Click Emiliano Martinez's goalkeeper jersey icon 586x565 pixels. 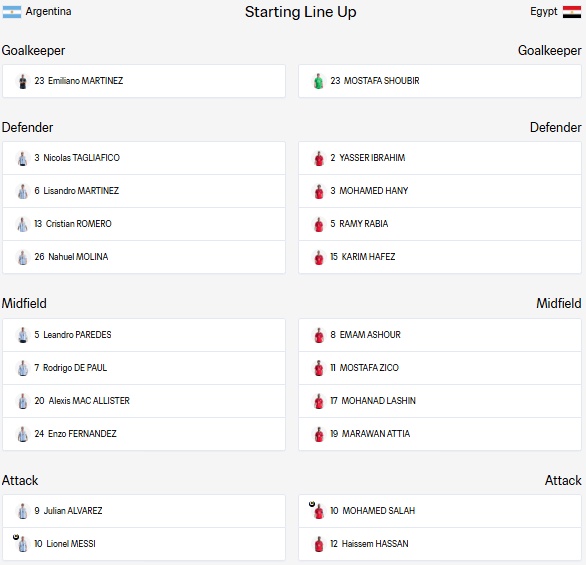pyautogui.click(x=23, y=81)
